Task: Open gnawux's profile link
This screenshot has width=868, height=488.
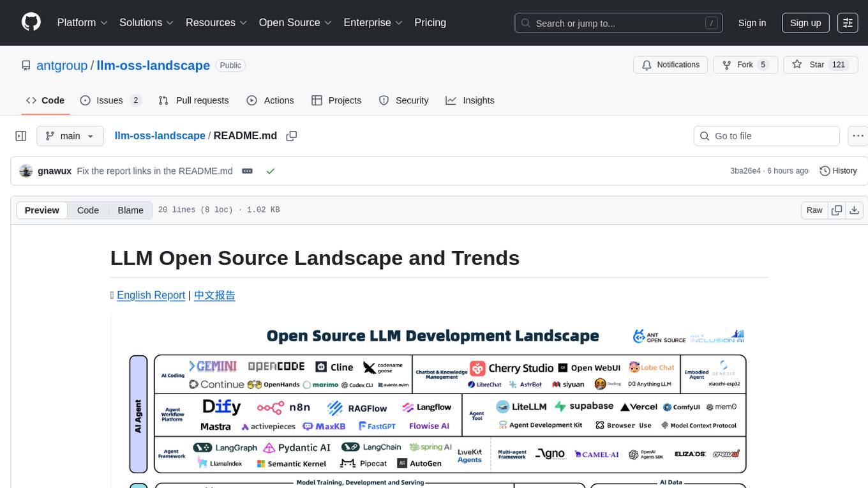Action: pyautogui.click(x=55, y=171)
